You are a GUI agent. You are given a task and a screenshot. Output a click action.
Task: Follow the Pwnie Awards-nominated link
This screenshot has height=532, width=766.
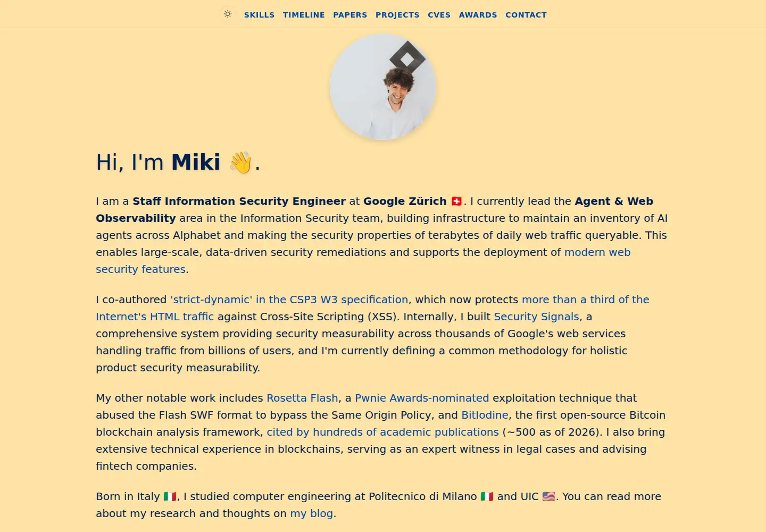pos(422,398)
